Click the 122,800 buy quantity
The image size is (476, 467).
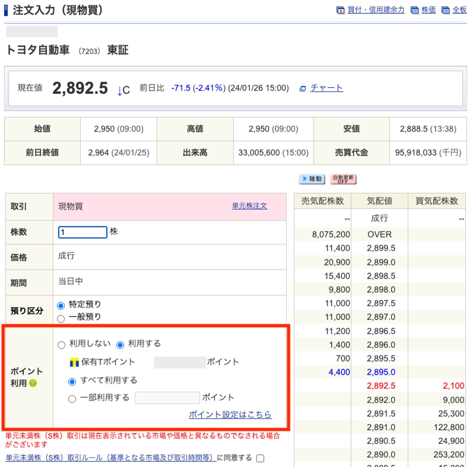pyautogui.click(x=449, y=427)
